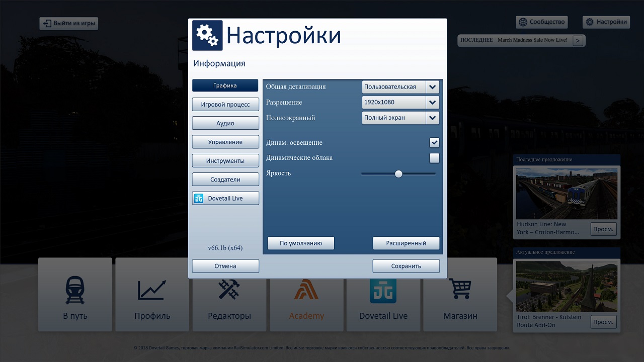Expand the Общая детализация dropdown

point(432,87)
